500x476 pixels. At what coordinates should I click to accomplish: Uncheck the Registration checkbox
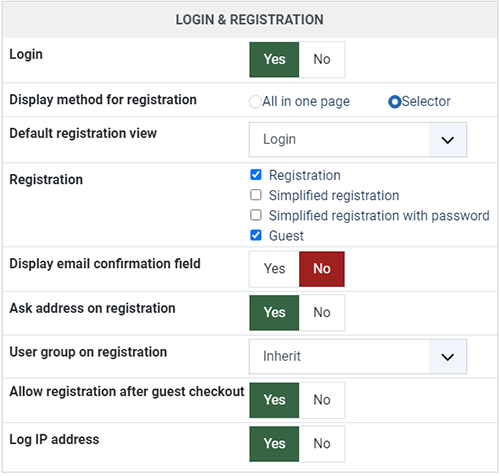pos(256,174)
